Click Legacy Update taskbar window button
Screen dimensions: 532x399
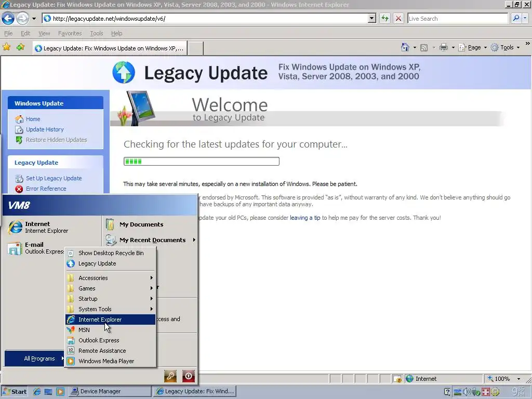tap(195, 392)
